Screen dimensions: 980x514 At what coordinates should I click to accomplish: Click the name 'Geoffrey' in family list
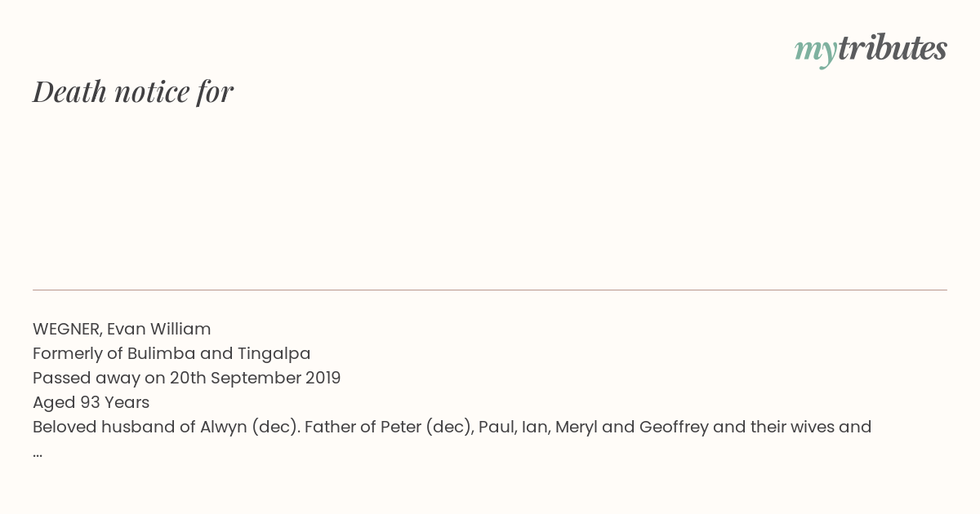tap(674, 427)
